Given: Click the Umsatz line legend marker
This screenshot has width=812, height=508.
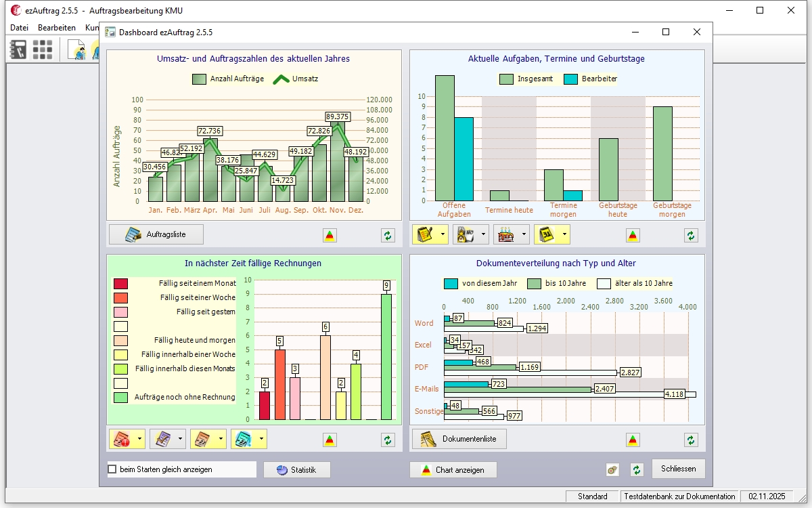Looking at the screenshot, I should point(281,79).
